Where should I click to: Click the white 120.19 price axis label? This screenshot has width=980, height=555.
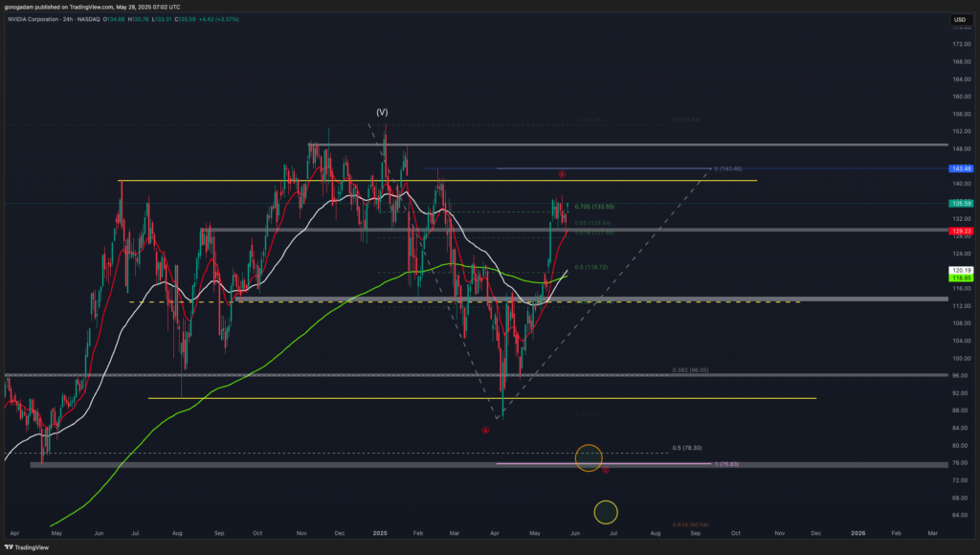[x=961, y=271]
